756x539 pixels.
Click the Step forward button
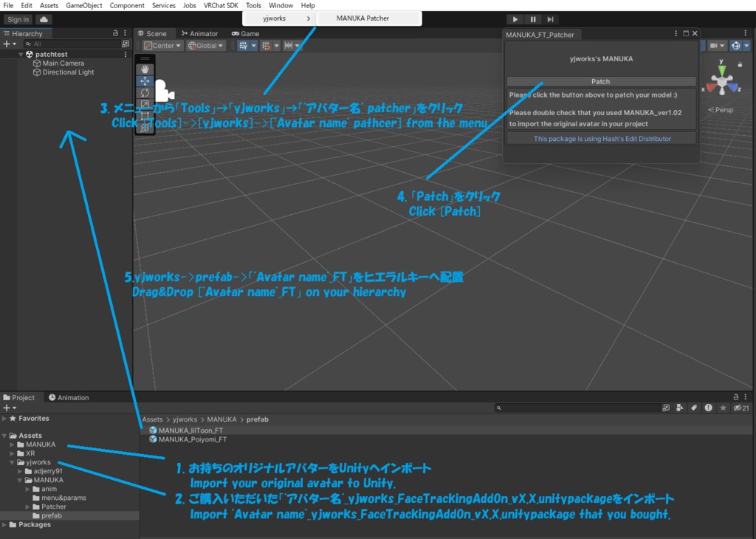click(550, 19)
